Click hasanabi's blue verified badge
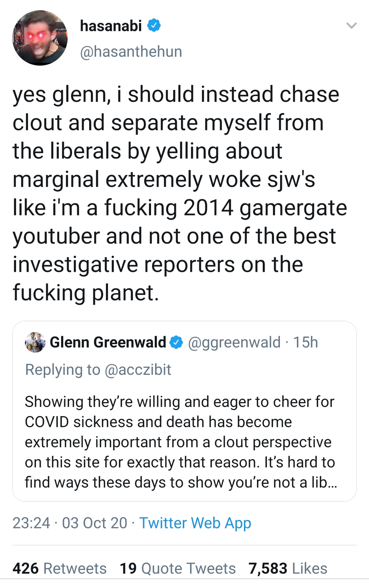 154,25
